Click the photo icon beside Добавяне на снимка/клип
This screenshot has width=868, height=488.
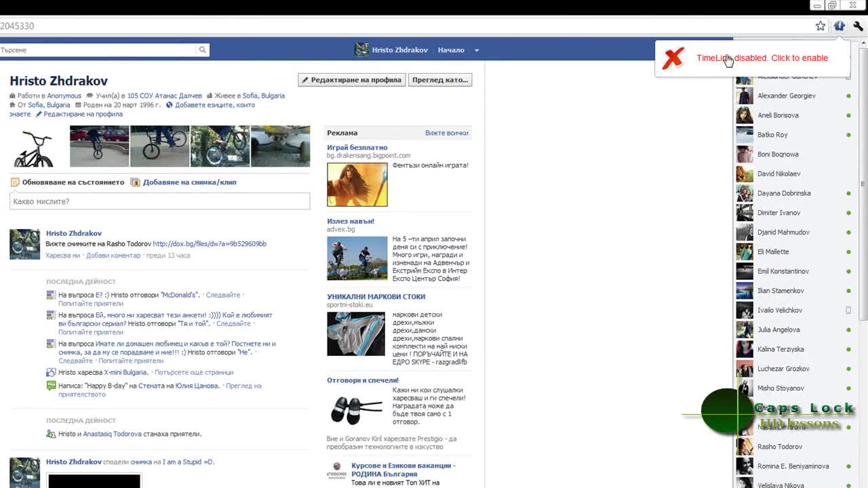[135, 182]
